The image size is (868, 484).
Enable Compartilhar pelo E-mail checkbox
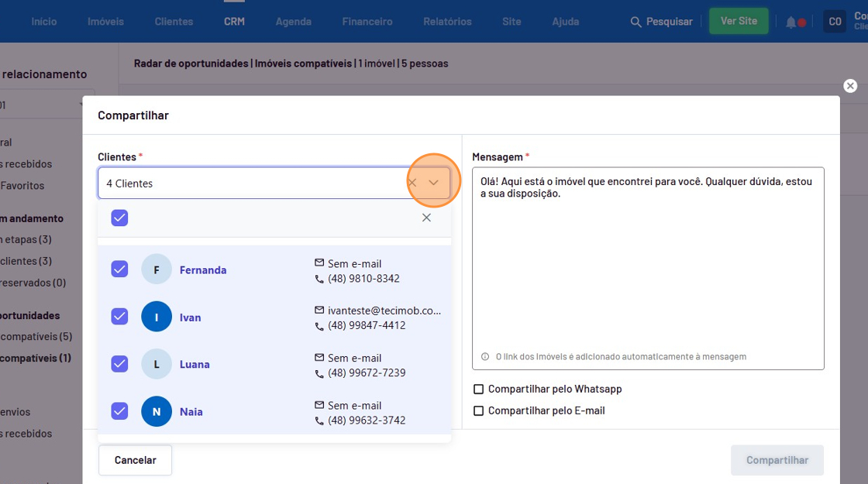point(479,411)
